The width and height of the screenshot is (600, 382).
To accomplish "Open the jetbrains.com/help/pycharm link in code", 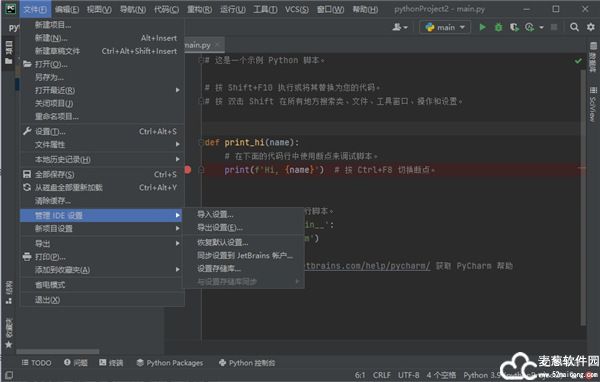I will (367, 266).
